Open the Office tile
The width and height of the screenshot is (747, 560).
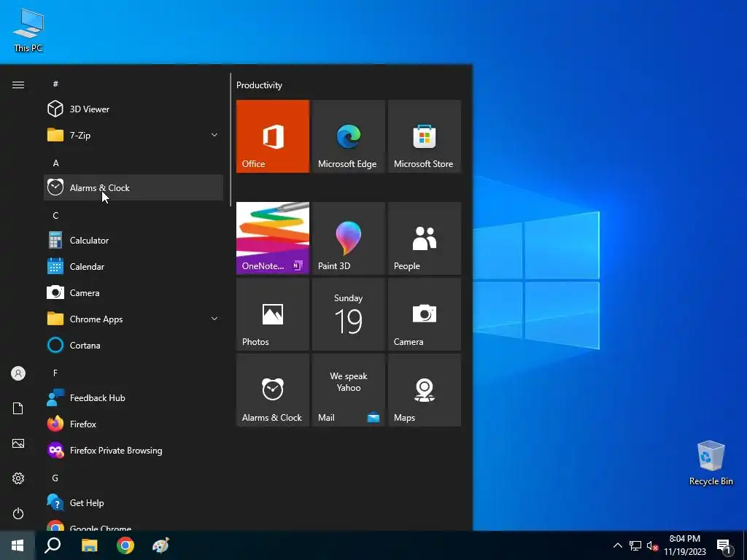[273, 136]
